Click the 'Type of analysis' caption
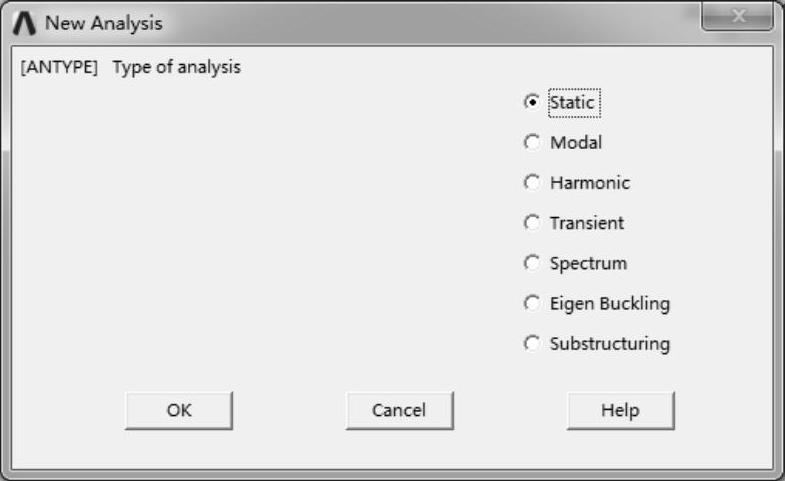This screenshot has width=785, height=481. (177, 69)
